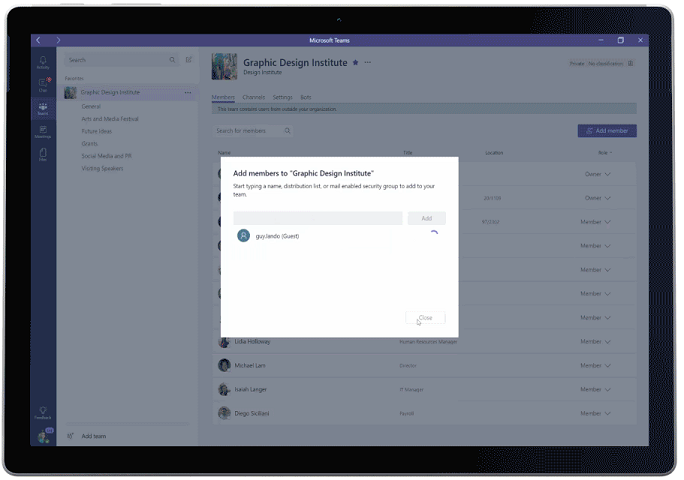The width and height of the screenshot is (684, 480).
Task: Click the Name column header
Action: tap(224, 153)
